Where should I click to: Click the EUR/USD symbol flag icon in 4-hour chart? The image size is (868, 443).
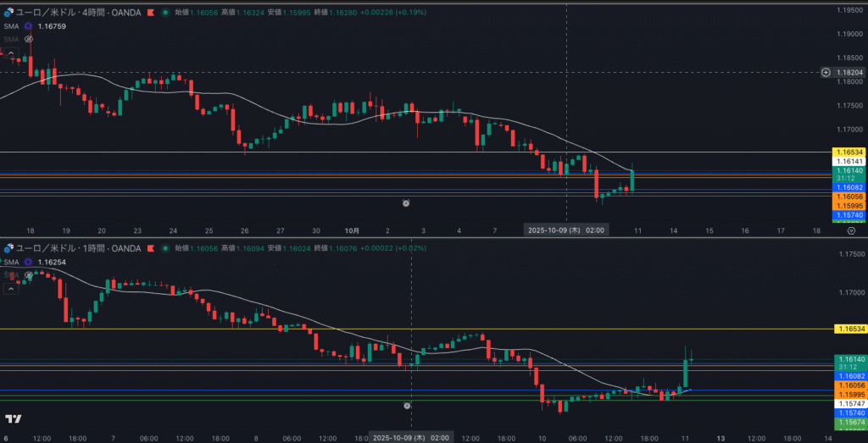[x=9, y=13]
